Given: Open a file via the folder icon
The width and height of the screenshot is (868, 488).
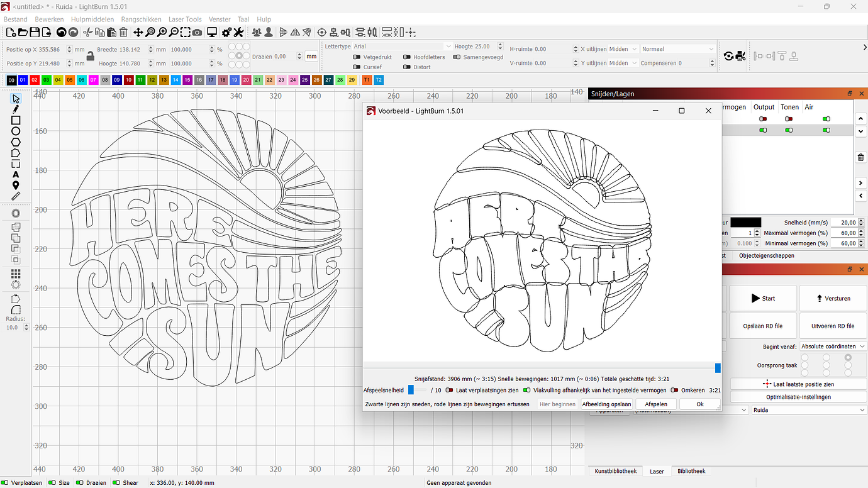Looking at the screenshot, I should (x=23, y=32).
